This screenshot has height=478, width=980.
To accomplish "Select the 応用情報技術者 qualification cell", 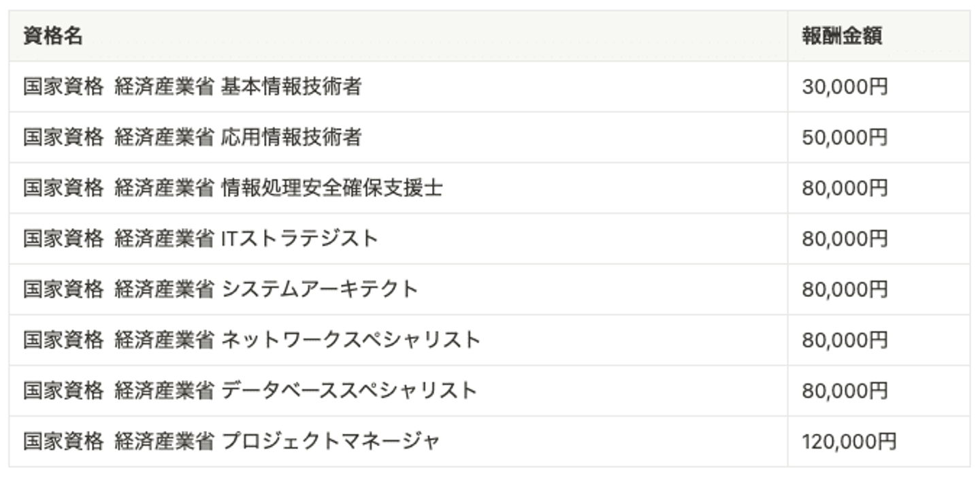I will click(x=291, y=138).
